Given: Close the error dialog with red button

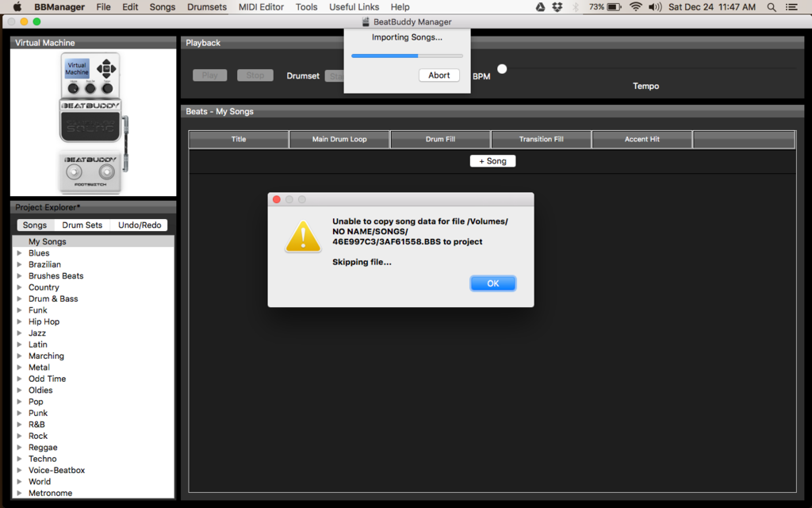Looking at the screenshot, I should [x=277, y=199].
